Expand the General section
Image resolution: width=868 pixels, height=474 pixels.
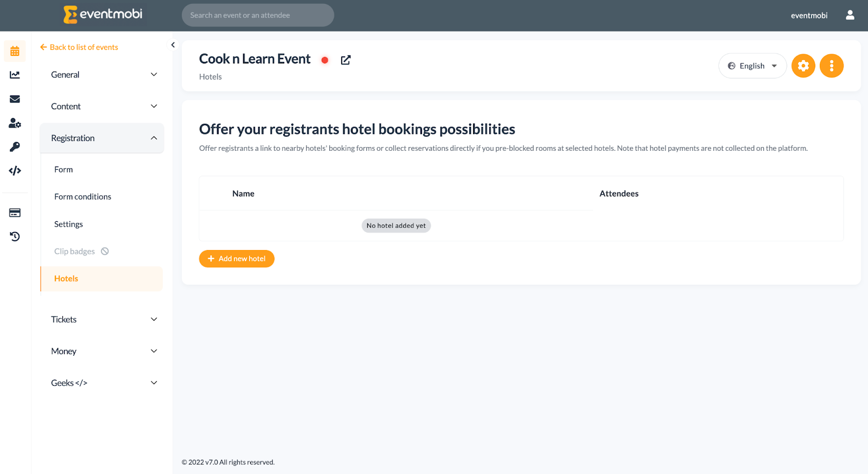tap(102, 75)
